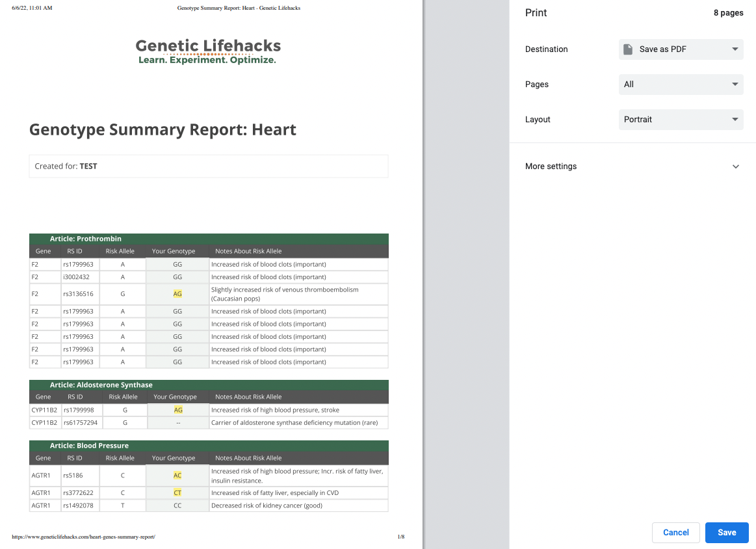Screen dimensions: 756x549
Task: Click the rs3772622 RS ID cell
Action: point(80,493)
